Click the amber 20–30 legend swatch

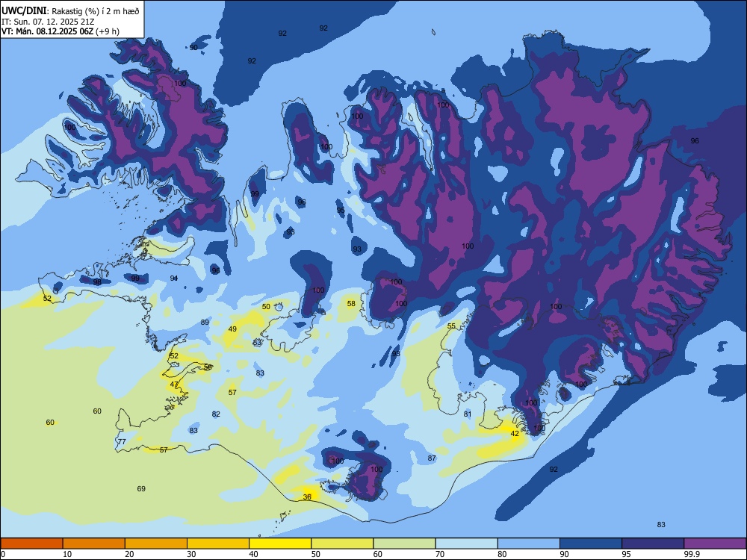pyautogui.click(x=156, y=544)
